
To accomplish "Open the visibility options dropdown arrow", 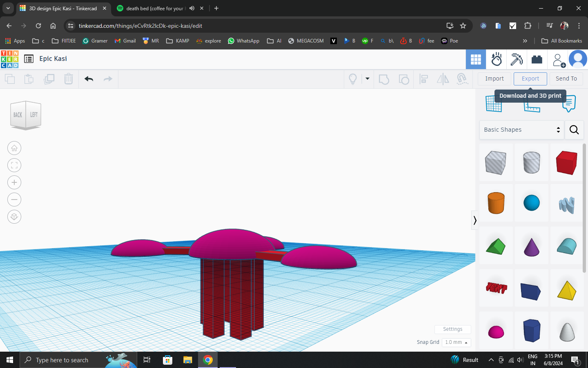I will click(x=367, y=79).
